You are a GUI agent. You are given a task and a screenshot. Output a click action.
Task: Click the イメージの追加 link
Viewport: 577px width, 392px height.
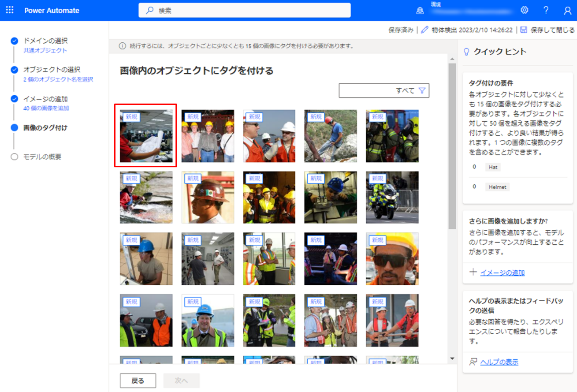click(502, 273)
